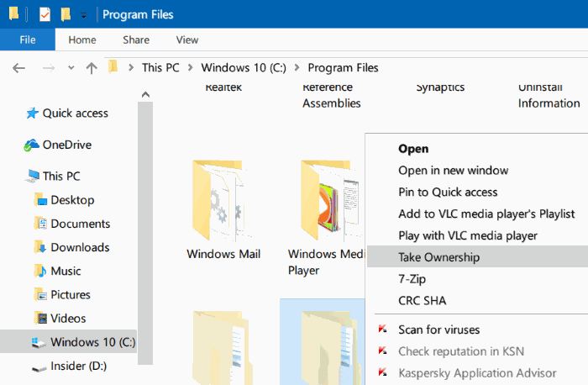Click the Realtek folder name
Viewport: 588px width, 385px height.
pyautogui.click(x=223, y=87)
